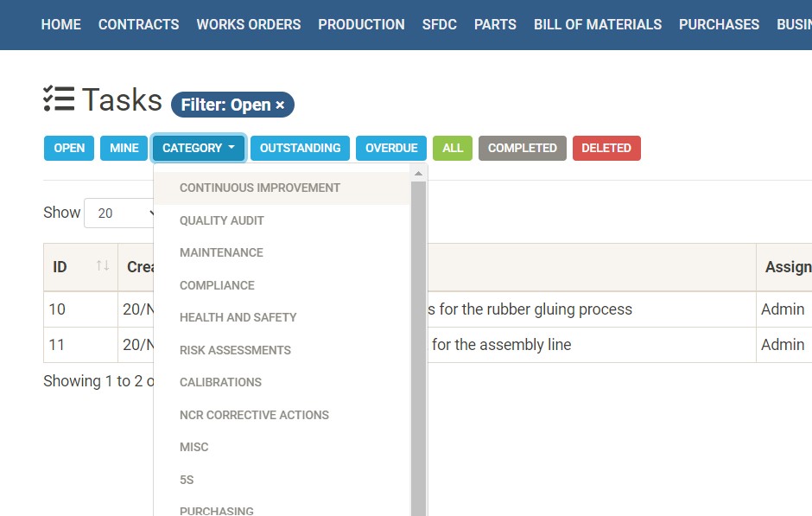Click the Tasks checklist icon in heading
812x516 pixels.
(59, 100)
